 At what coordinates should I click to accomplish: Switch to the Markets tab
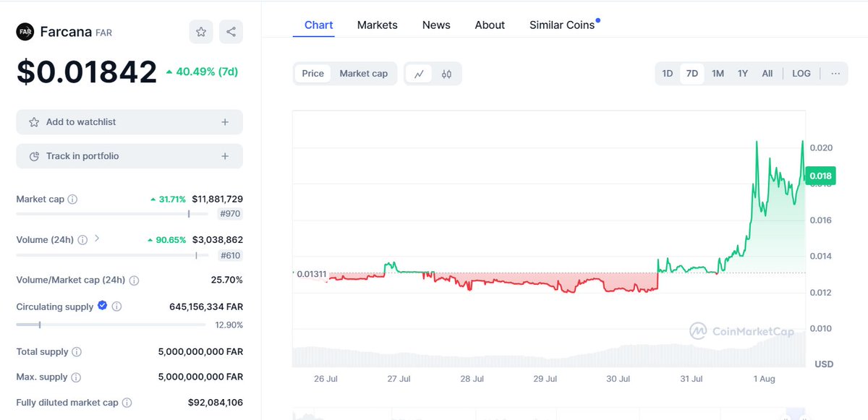377,25
